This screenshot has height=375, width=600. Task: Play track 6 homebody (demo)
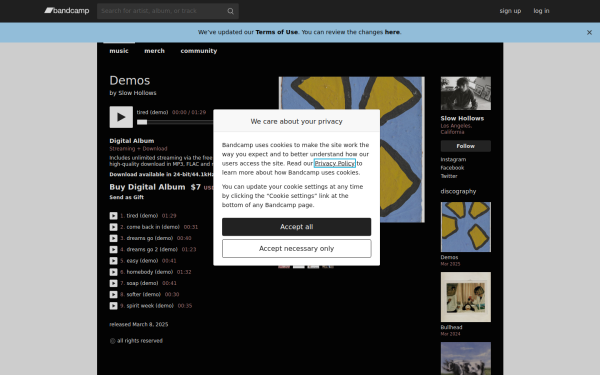coord(114,272)
